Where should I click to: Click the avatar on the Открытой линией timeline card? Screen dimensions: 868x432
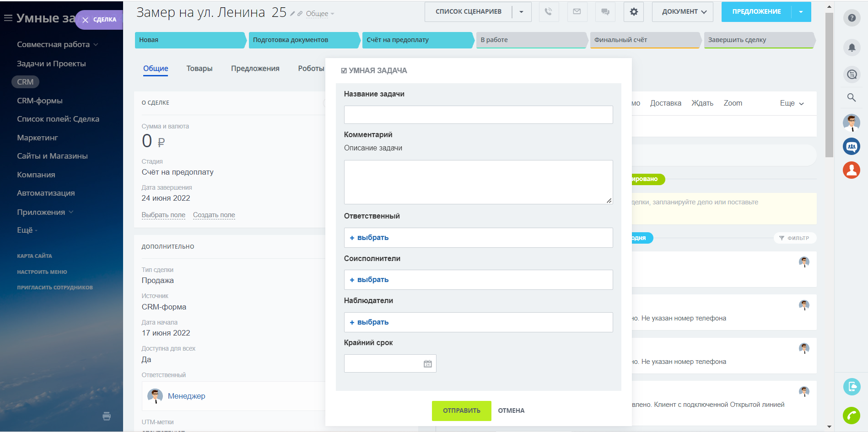[x=804, y=391]
